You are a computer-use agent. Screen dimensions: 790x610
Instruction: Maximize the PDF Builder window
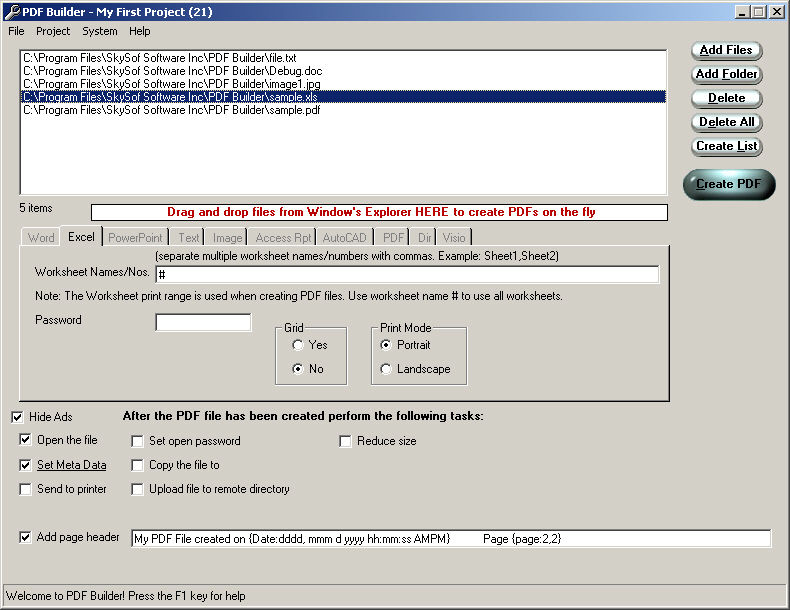[x=759, y=12]
